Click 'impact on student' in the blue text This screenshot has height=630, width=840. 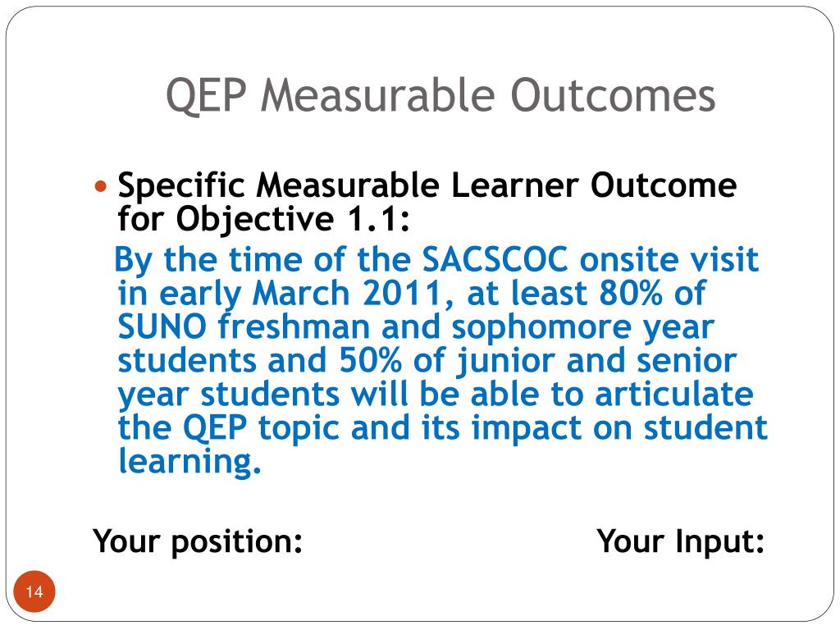[x=619, y=428]
